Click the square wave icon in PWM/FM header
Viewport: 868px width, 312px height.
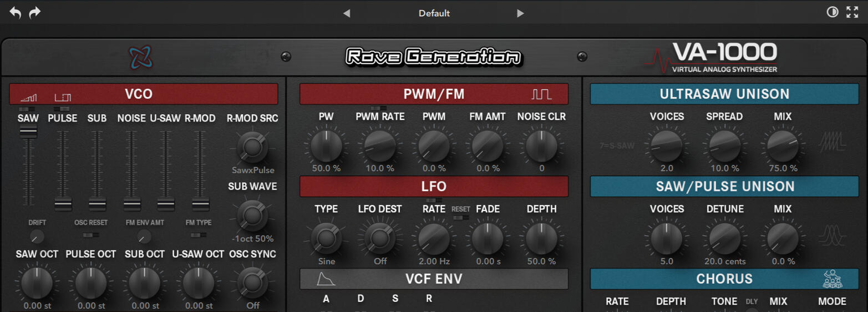pyautogui.click(x=541, y=94)
